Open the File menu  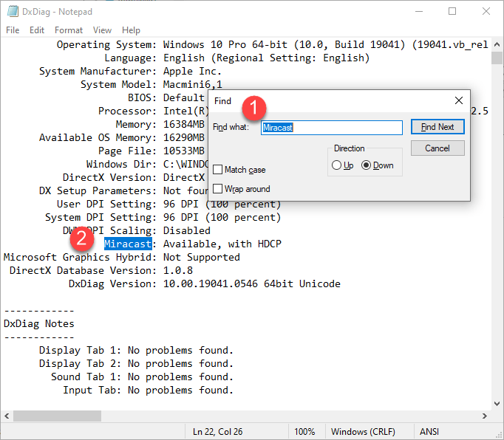click(13, 30)
